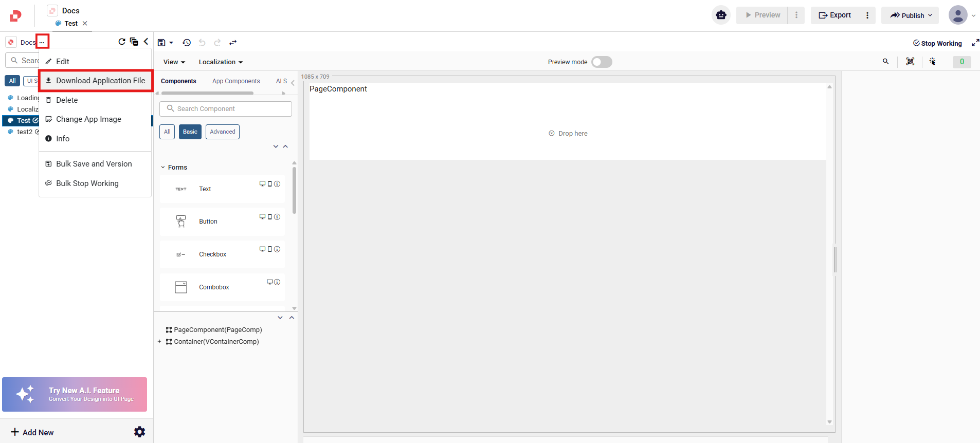Click the AI robot assistant icon
This screenshot has height=443, width=980.
tap(721, 15)
